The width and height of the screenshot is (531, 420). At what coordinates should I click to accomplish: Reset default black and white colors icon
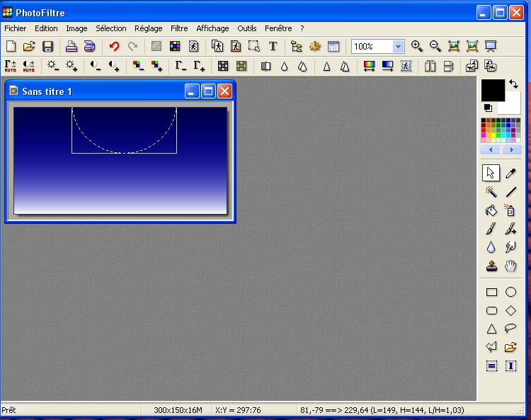coord(488,108)
